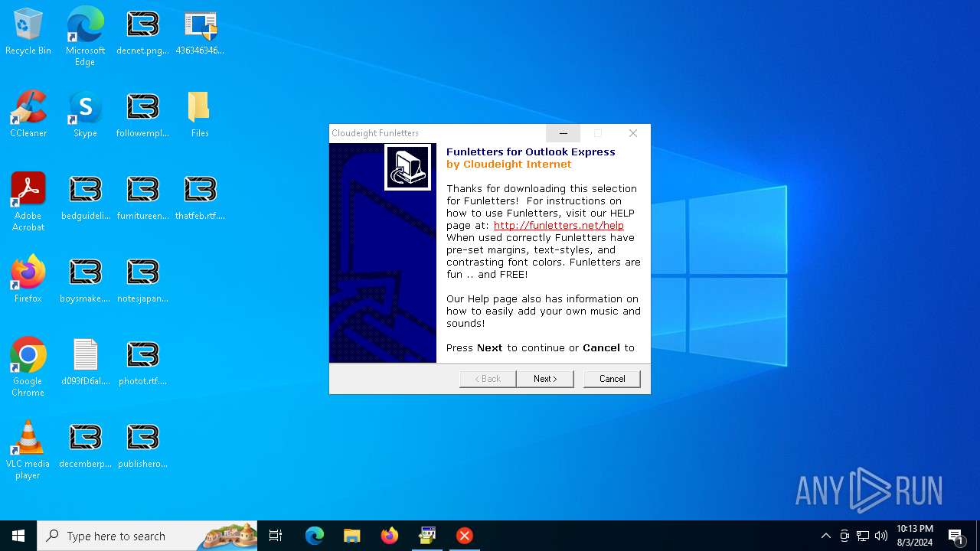Open network status tray icon
980x551 pixels.
pyautogui.click(x=863, y=536)
